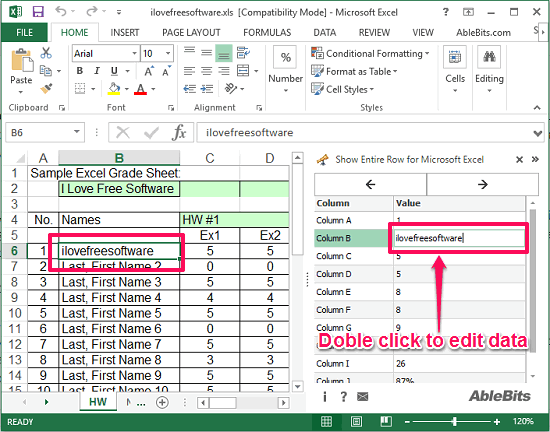Toggle underline formatting

point(114,71)
